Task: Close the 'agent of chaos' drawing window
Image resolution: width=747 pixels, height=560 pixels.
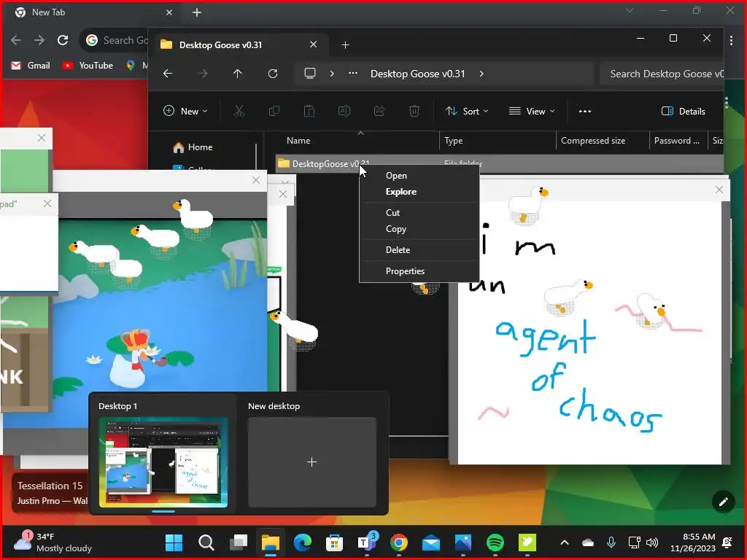Action: 719,190
